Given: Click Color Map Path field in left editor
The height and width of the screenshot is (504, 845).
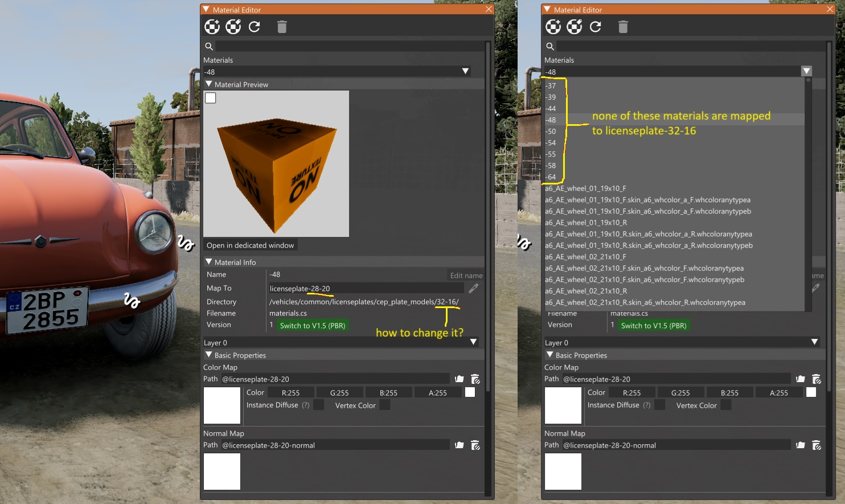Looking at the screenshot, I should click(x=335, y=379).
